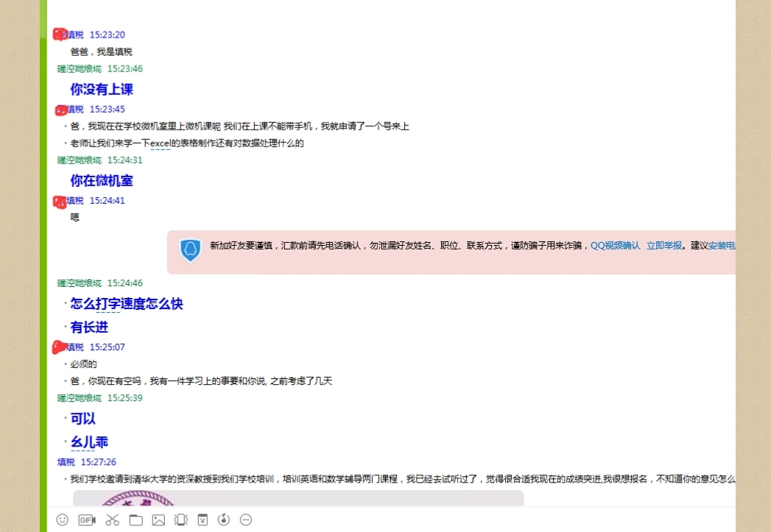This screenshot has width=771, height=532.
Task: Open the emoji picker in chat toolbar
Action: point(63,519)
